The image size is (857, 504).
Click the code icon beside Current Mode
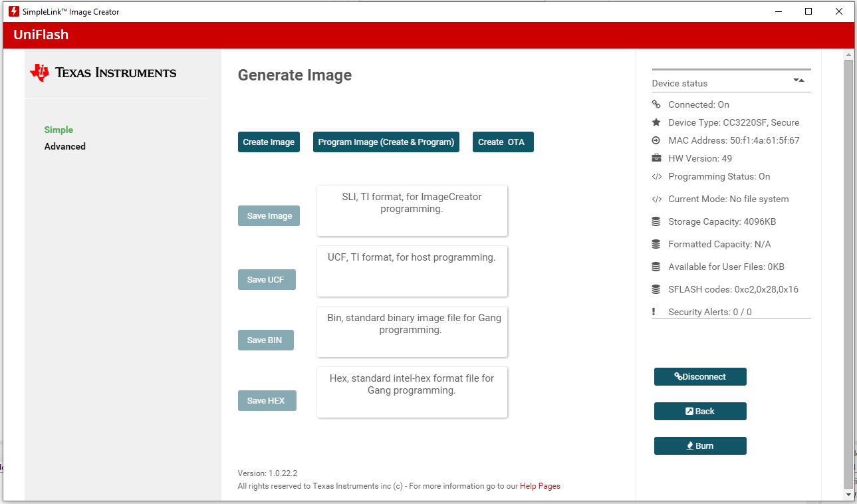(x=656, y=199)
